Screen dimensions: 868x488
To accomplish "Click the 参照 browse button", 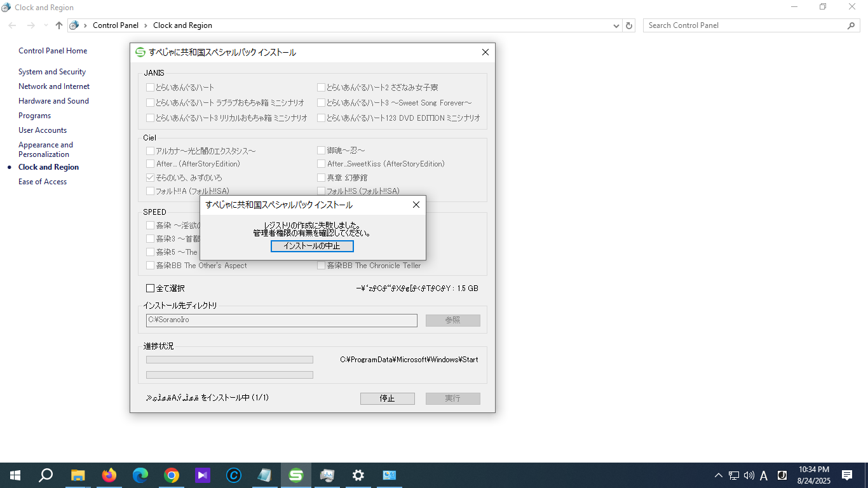I will [452, 320].
